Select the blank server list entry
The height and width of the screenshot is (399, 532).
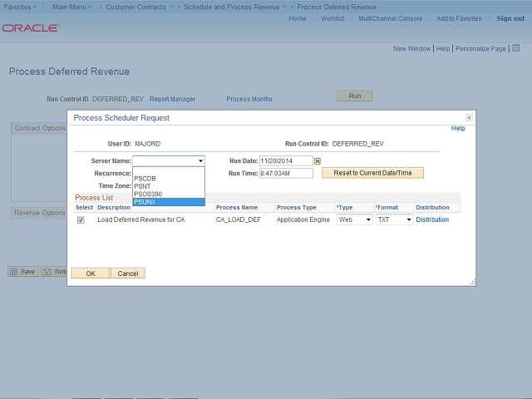point(169,171)
